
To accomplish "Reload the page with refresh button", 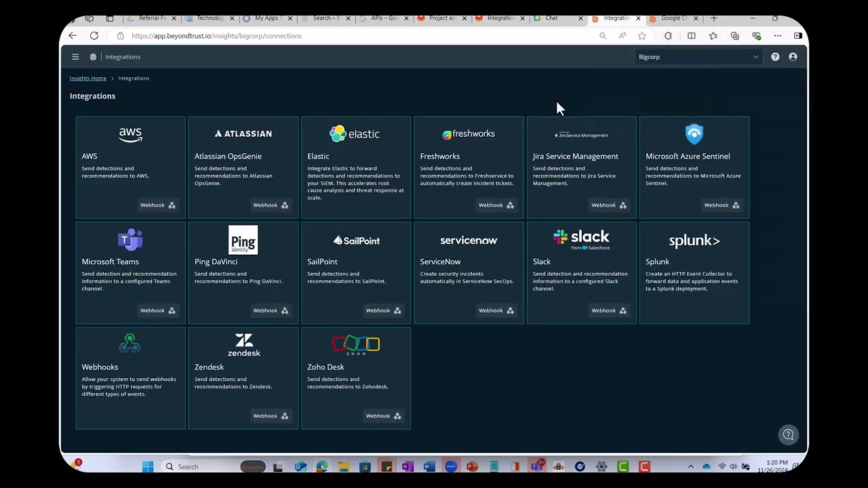I will pyautogui.click(x=94, y=36).
